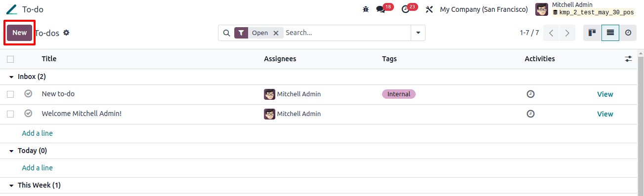
Task: Switch to Activity view clock icon
Action: [x=628, y=33]
